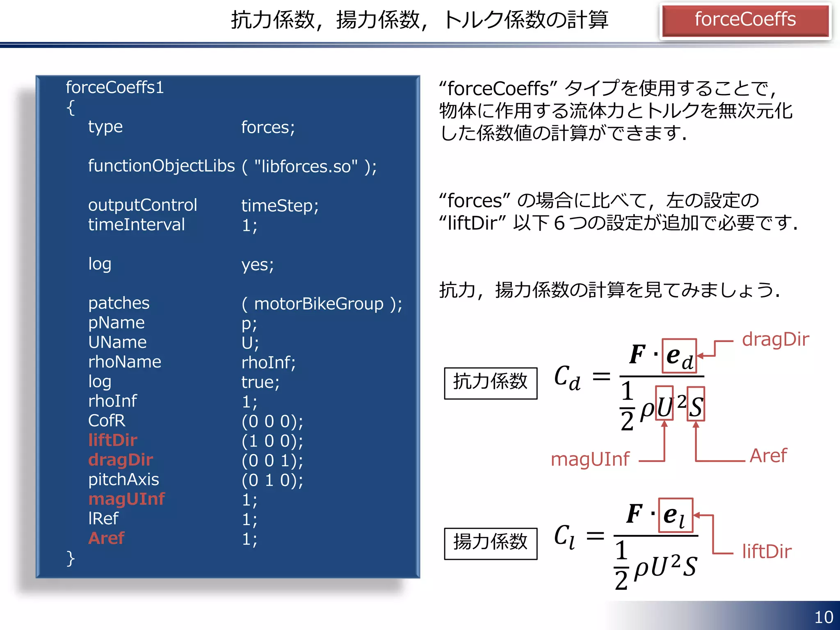Click the 'Aref' annotation beside the drag formula
This screenshot has height=630, width=840.
(x=768, y=456)
